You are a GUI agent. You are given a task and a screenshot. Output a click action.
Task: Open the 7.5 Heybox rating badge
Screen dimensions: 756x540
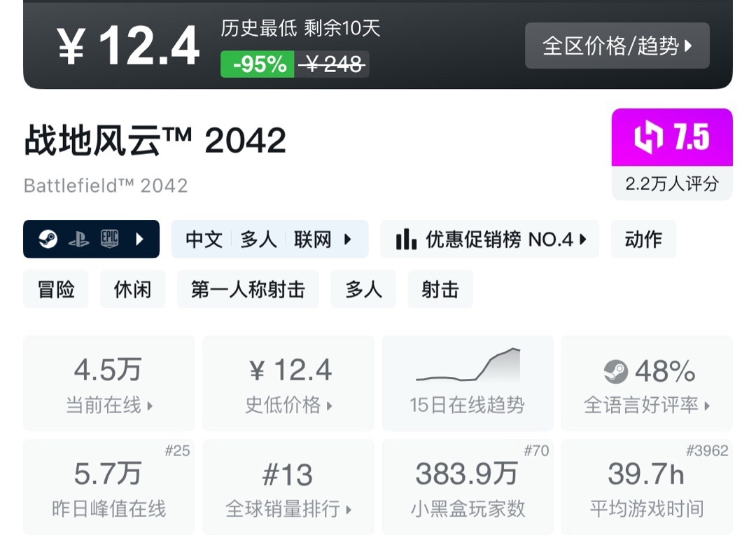pyautogui.click(x=672, y=137)
